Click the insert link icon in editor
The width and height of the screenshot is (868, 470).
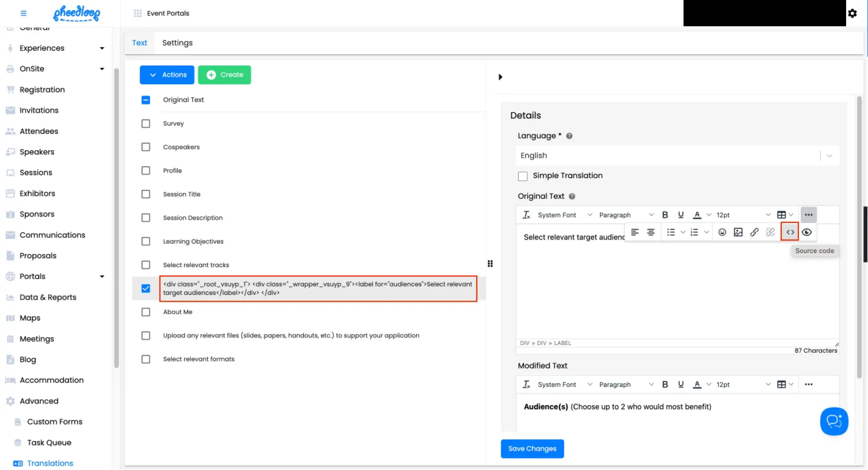pos(754,232)
